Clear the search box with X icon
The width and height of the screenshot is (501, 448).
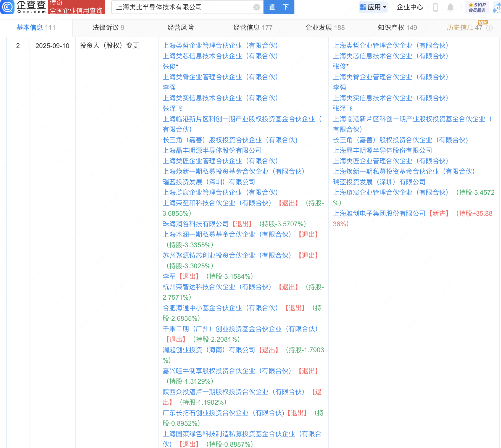(x=257, y=7)
